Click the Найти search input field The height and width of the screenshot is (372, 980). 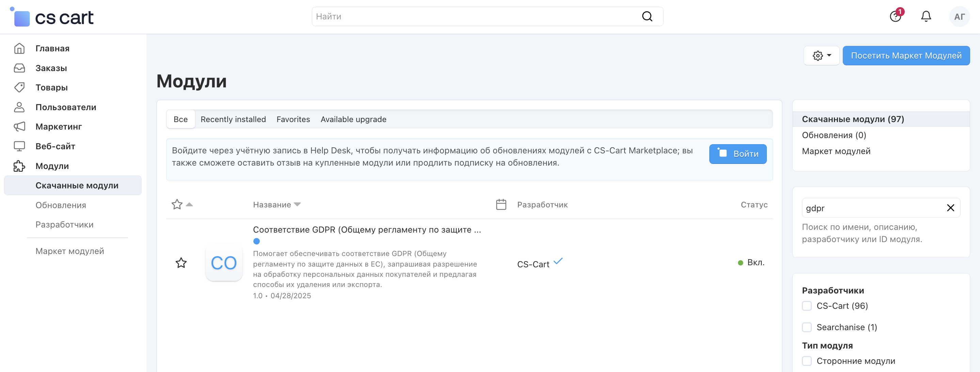[x=476, y=16]
